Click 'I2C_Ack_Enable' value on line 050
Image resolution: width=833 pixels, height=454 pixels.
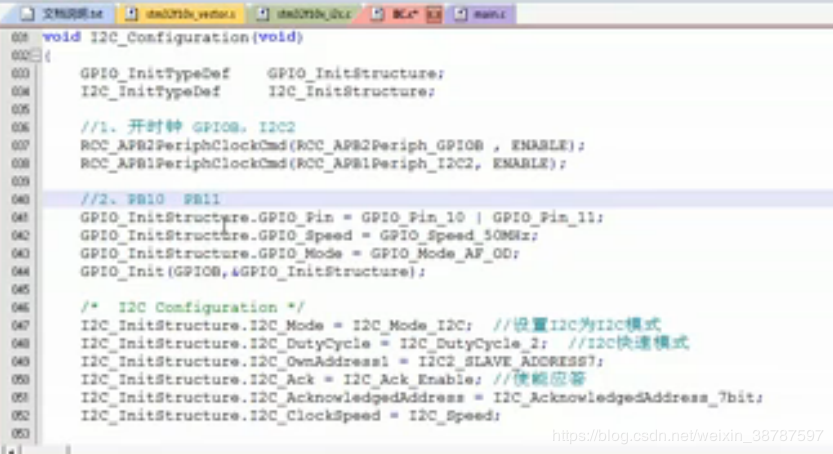(408, 380)
